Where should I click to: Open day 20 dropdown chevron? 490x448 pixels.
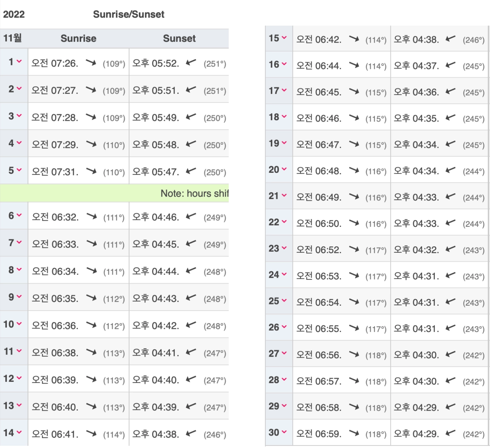pos(285,169)
